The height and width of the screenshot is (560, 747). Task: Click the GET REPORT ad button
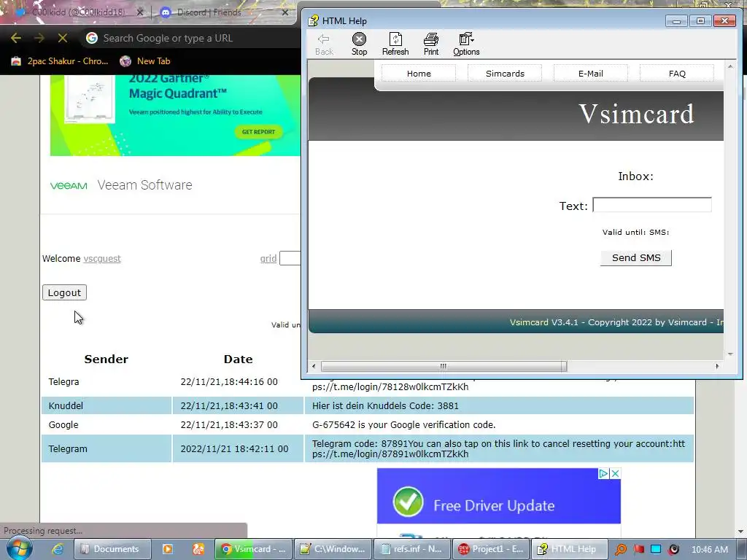[258, 131]
